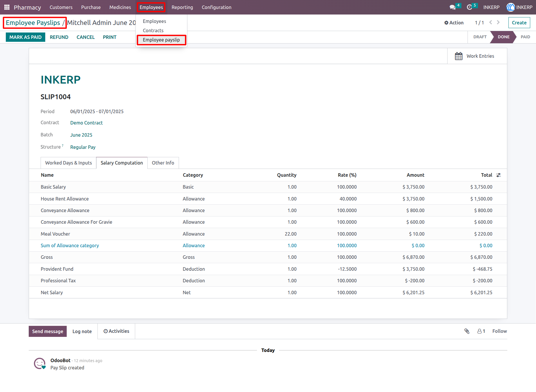The height and width of the screenshot is (392, 536).
Task: Switch to Other Info tab
Action: (163, 163)
